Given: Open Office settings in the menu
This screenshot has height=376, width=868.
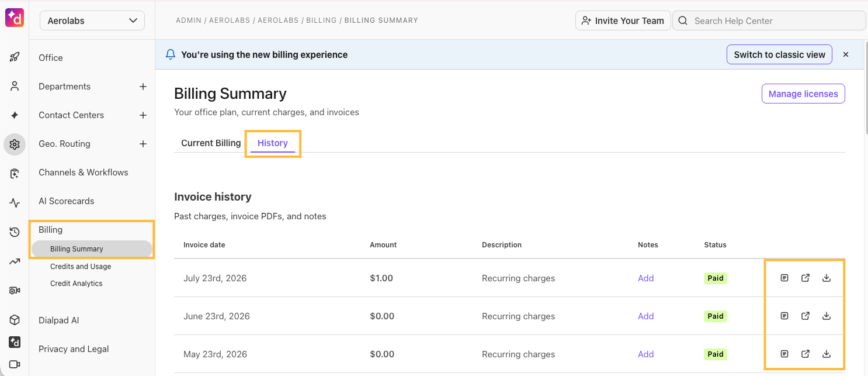Looking at the screenshot, I should (51, 57).
